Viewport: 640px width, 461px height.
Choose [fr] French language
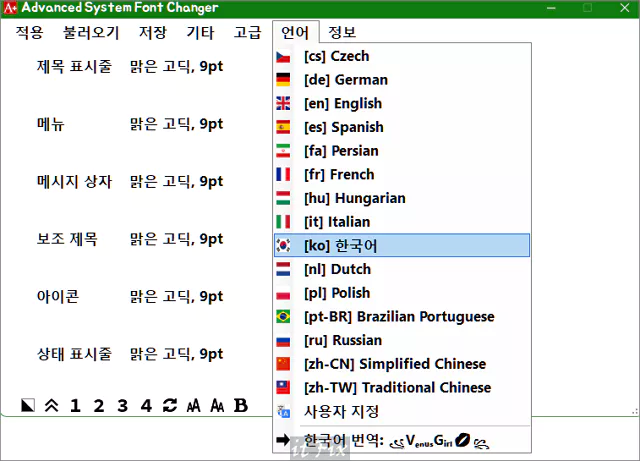pos(402,174)
